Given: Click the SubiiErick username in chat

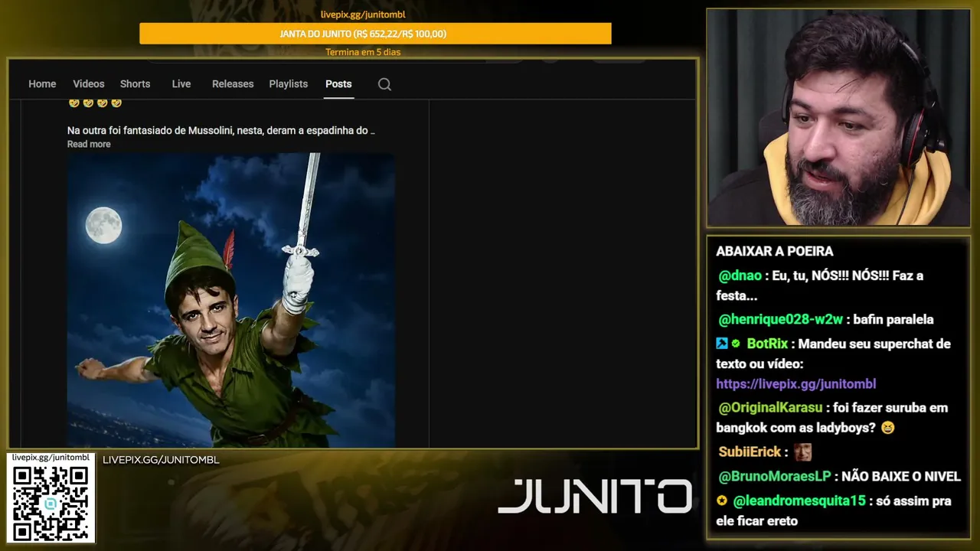Looking at the screenshot, I should coord(750,452).
